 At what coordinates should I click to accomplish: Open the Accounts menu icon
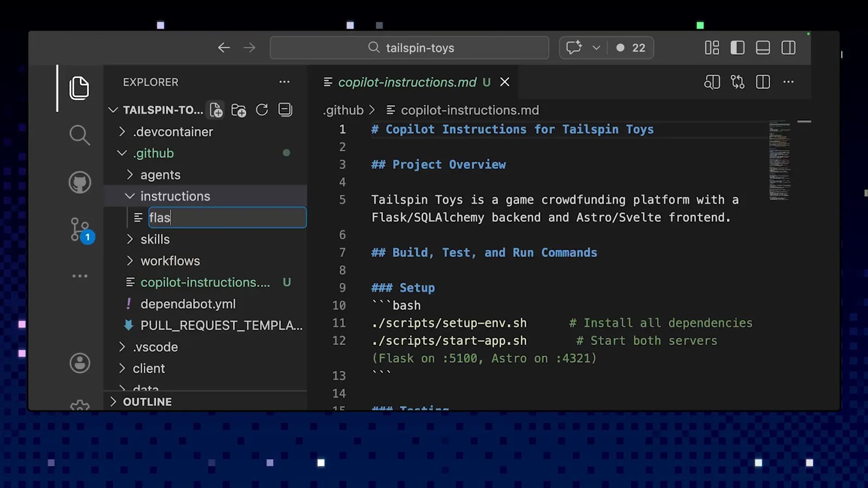pyautogui.click(x=80, y=363)
